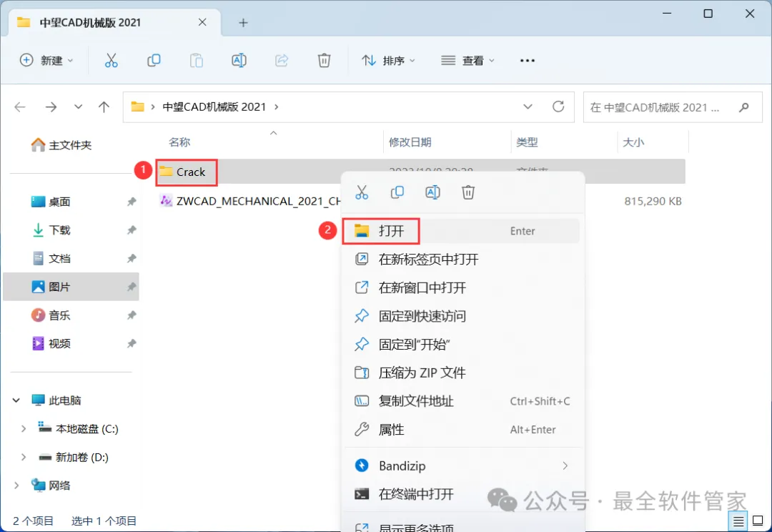
Task: Click the Delete icon in the context menu
Action: point(468,192)
